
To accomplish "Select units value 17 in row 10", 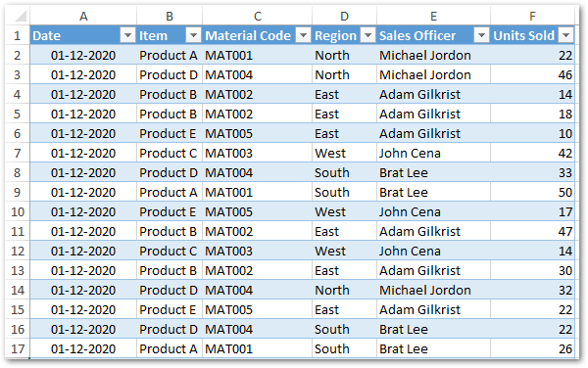I will (x=532, y=211).
